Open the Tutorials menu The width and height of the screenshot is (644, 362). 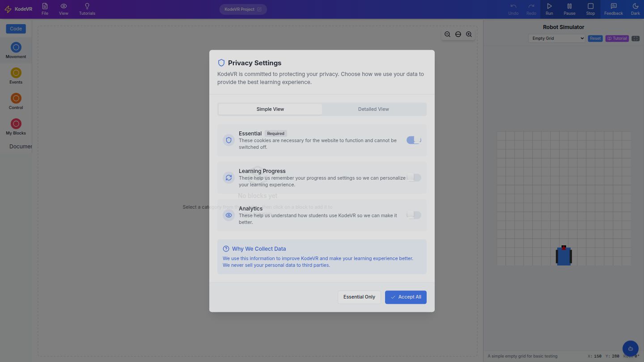click(87, 9)
